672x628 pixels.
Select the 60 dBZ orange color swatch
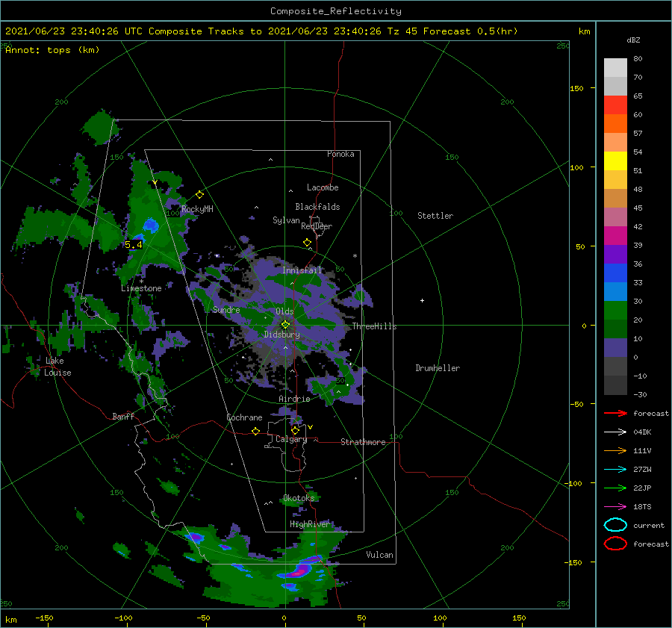click(x=615, y=123)
